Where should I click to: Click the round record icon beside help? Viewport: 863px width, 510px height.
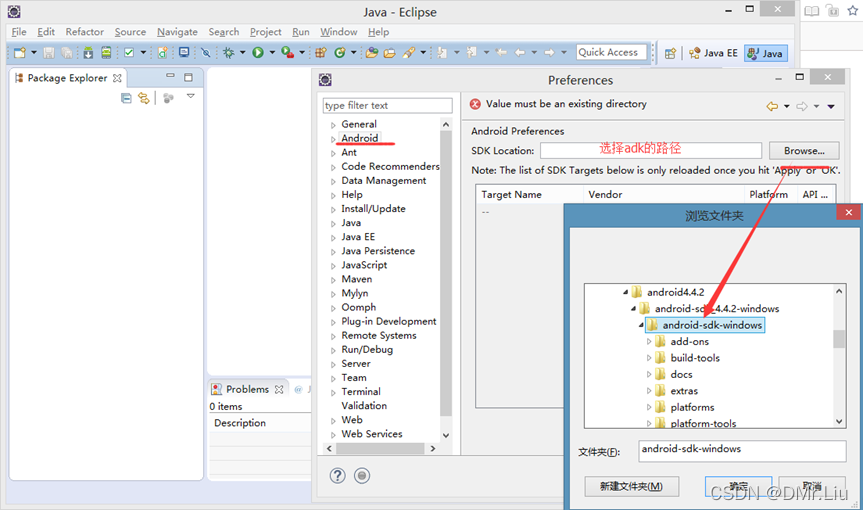362,475
